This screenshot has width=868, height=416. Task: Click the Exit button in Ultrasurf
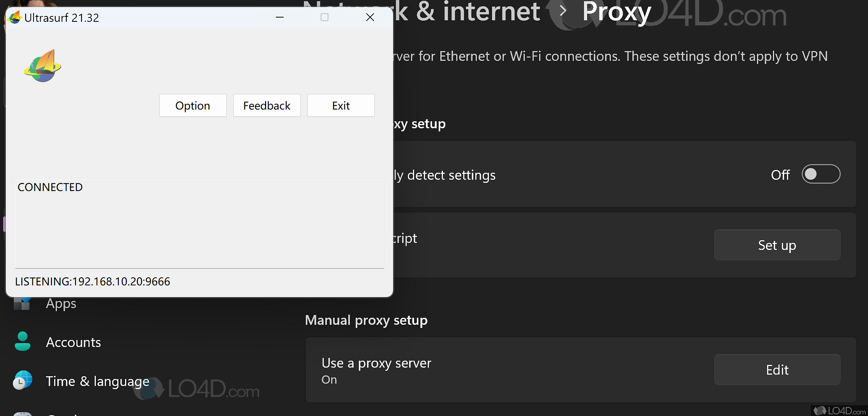point(341,106)
